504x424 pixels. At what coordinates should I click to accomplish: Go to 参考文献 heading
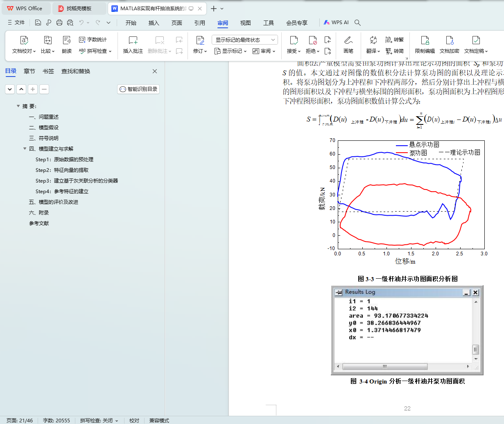[39, 223]
